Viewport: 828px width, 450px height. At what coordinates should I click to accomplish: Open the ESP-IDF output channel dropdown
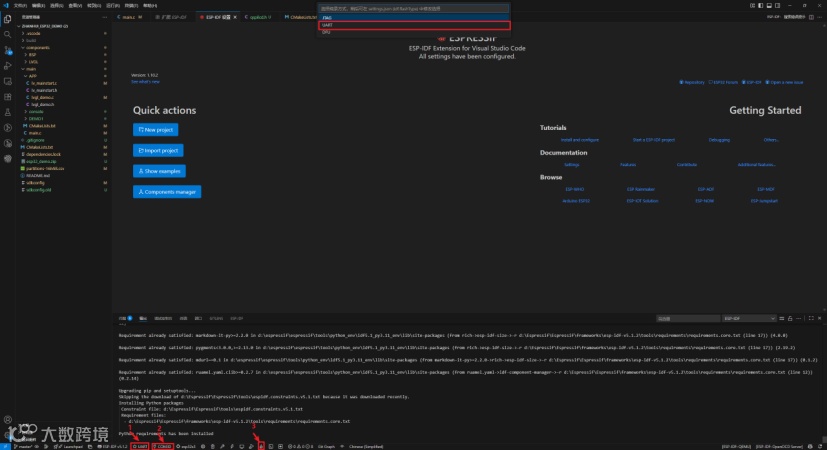(x=748, y=318)
